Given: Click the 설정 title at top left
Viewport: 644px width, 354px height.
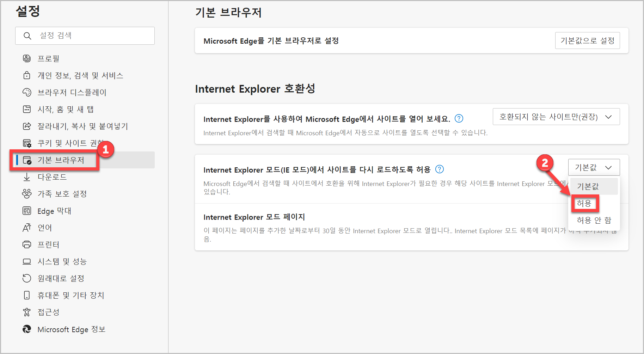Looking at the screenshot, I should [x=28, y=11].
